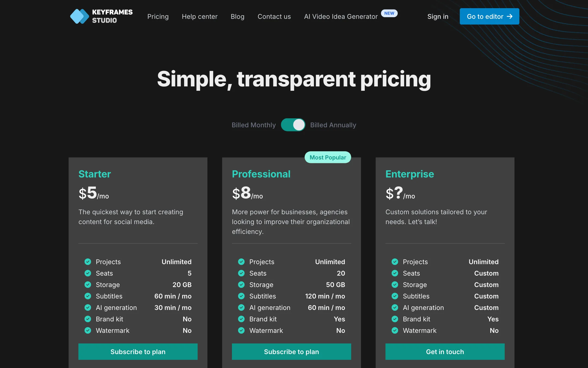Go to the Blog page
Screen dimensions: 588x368
[x=237, y=17]
